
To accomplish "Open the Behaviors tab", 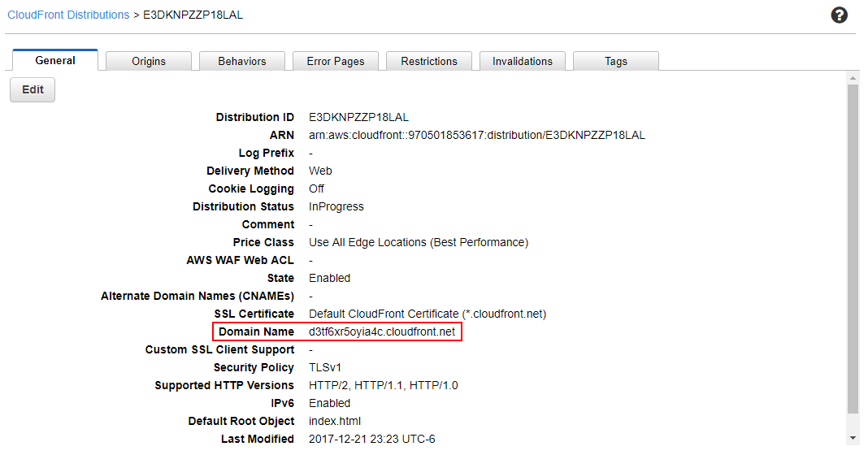I will [x=242, y=61].
